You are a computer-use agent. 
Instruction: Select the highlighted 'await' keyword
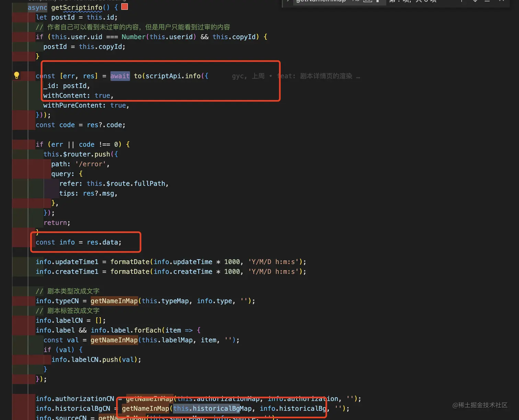(120, 76)
